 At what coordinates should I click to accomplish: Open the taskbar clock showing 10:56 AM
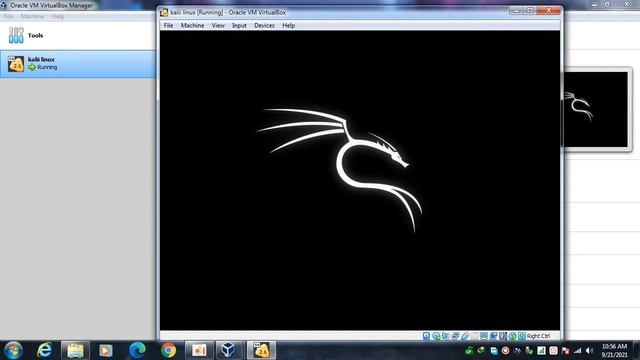click(614, 350)
